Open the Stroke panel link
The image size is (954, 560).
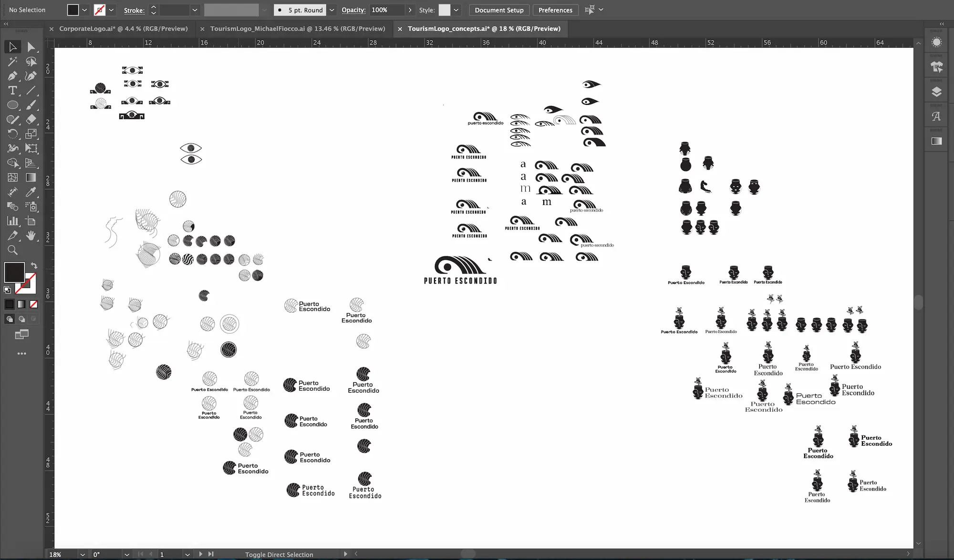coord(134,10)
